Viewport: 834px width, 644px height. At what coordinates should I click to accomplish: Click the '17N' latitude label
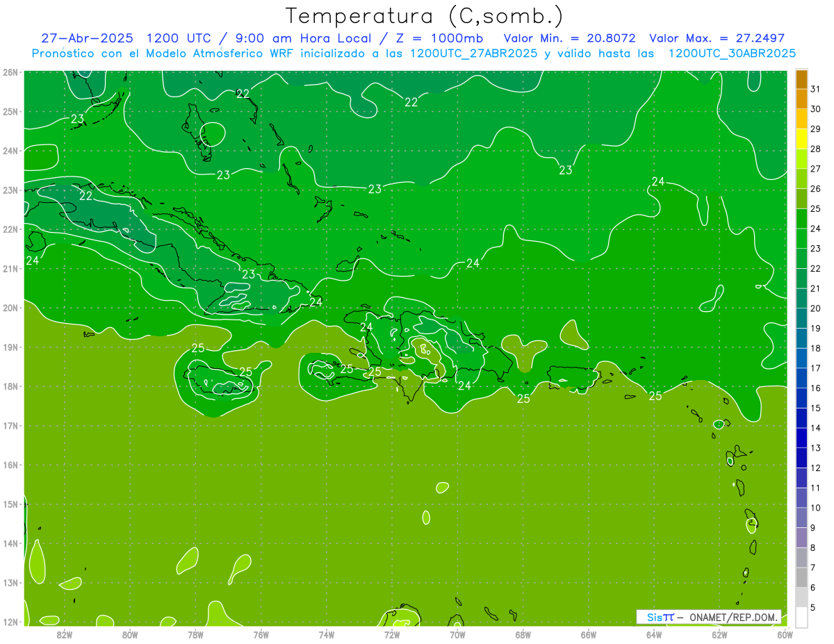10,425
